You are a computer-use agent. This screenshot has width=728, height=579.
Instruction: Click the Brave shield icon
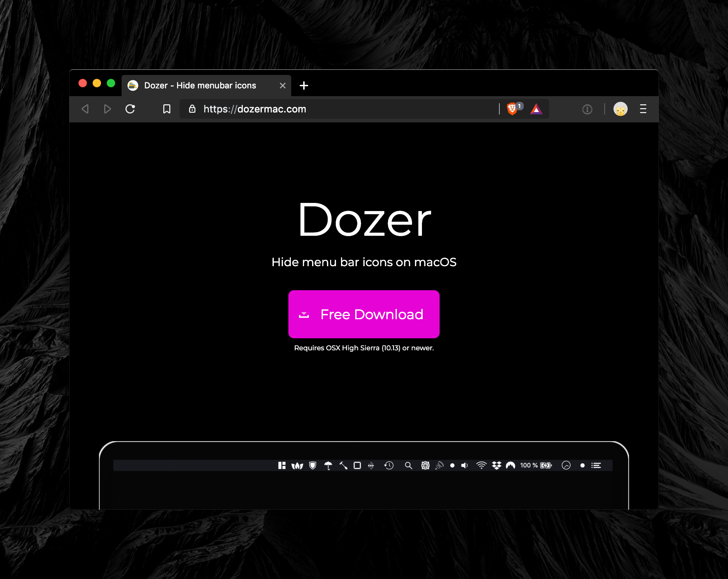coord(512,109)
